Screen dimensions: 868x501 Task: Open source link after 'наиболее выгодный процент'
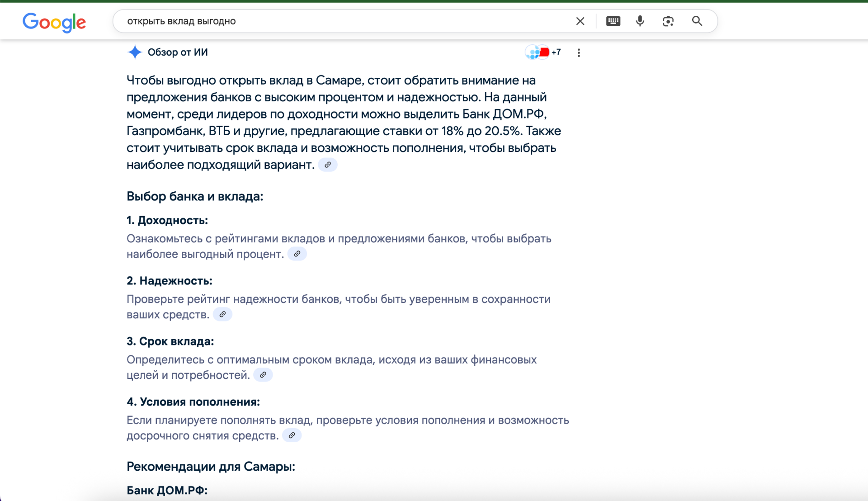[297, 254]
